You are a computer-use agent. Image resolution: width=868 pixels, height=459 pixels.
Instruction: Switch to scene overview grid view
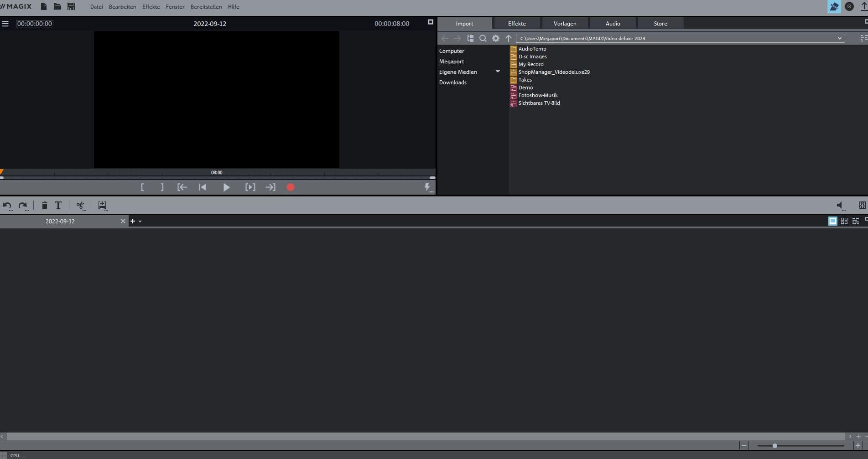844,221
